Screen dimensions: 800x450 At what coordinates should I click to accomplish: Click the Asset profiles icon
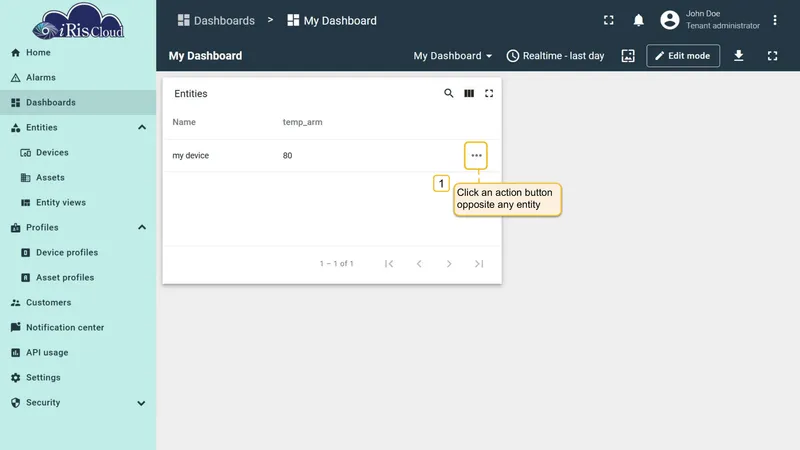coord(26,278)
